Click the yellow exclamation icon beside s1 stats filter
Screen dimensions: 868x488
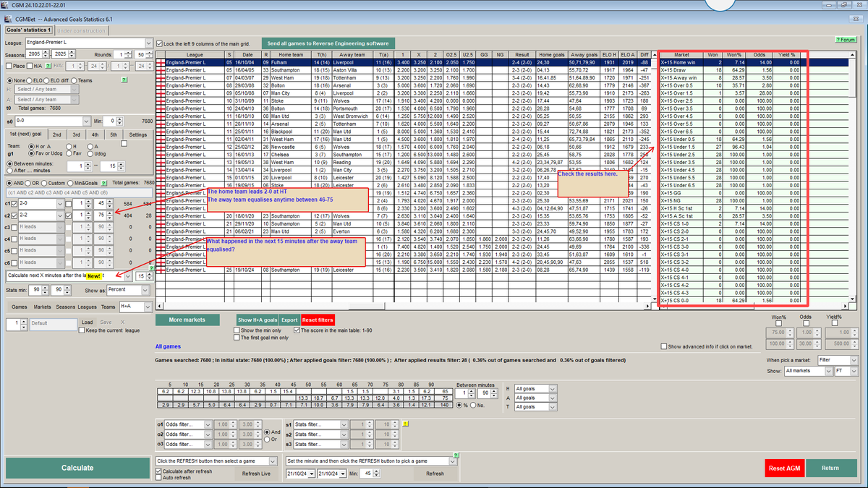point(406,424)
